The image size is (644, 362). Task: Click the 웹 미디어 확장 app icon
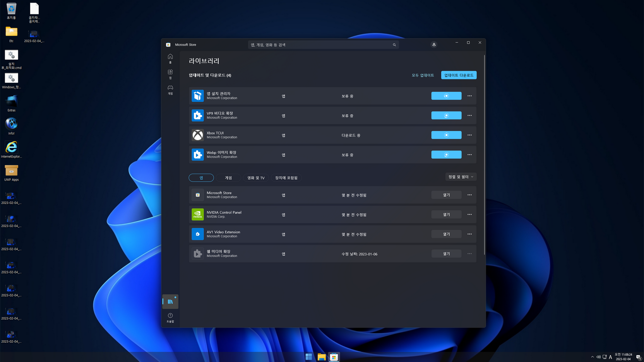(x=198, y=254)
